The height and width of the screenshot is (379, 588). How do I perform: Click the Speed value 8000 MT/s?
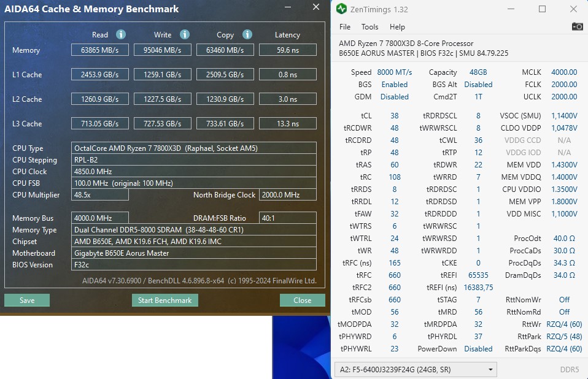[395, 72]
